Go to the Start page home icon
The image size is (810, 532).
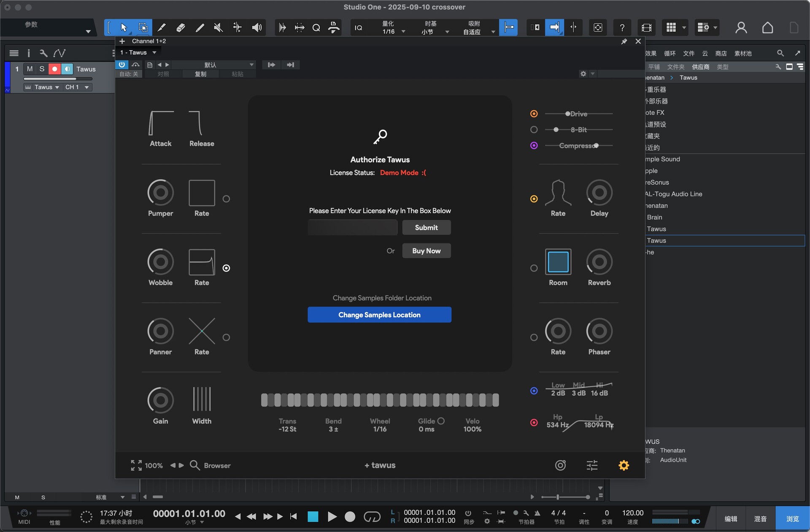pos(767,27)
